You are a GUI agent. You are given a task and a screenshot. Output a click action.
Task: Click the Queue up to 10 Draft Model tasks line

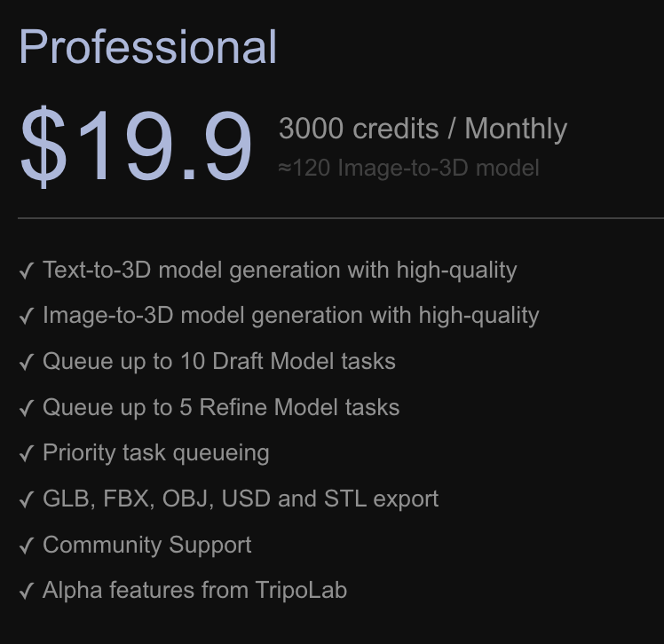(x=219, y=362)
